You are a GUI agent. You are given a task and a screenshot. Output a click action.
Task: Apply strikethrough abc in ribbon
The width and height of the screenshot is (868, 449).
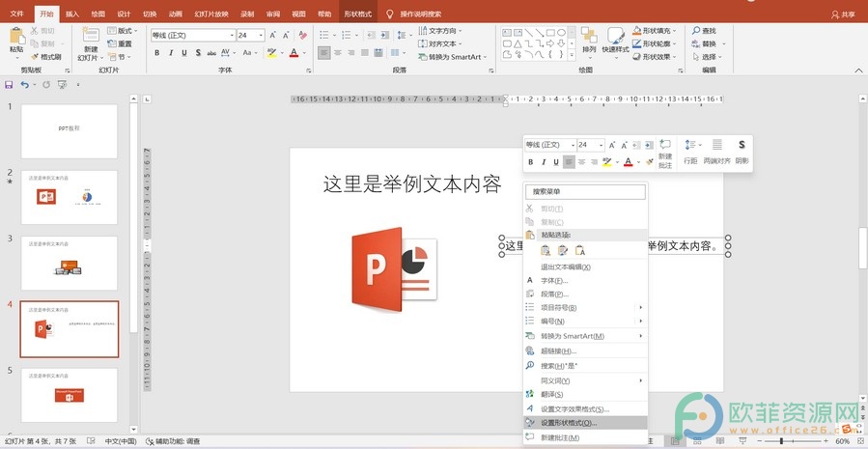(211, 52)
